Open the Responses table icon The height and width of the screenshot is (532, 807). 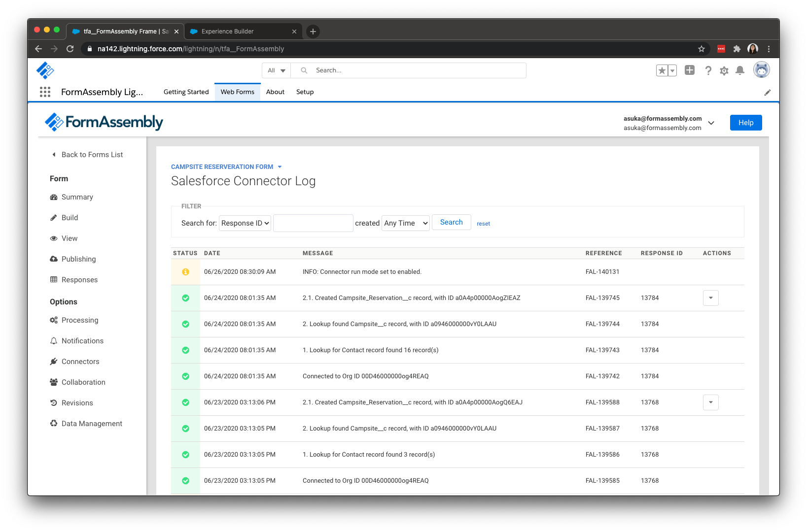[54, 279]
